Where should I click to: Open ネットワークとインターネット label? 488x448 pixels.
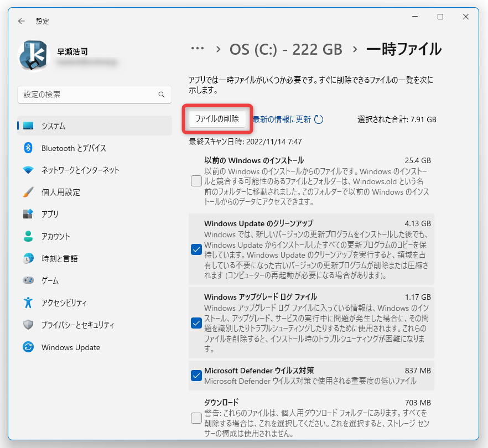click(x=80, y=170)
